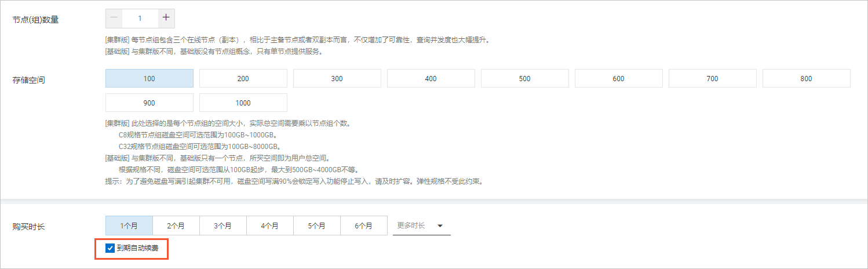This screenshot has width=868, height=269.
Task: Choose 4个月 purchase duration
Action: [270, 226]
